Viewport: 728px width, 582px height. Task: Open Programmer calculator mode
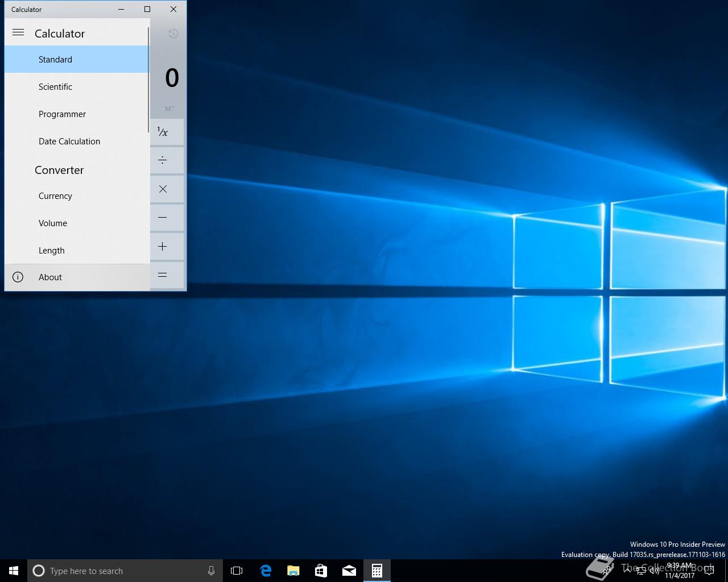pos(77,114)
